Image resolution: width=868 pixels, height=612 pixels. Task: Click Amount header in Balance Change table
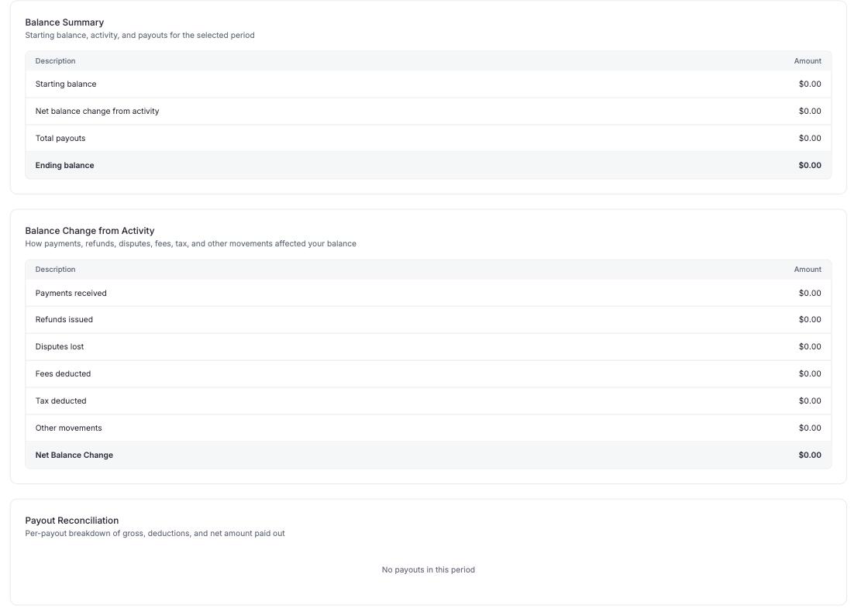tap(808, 270)
